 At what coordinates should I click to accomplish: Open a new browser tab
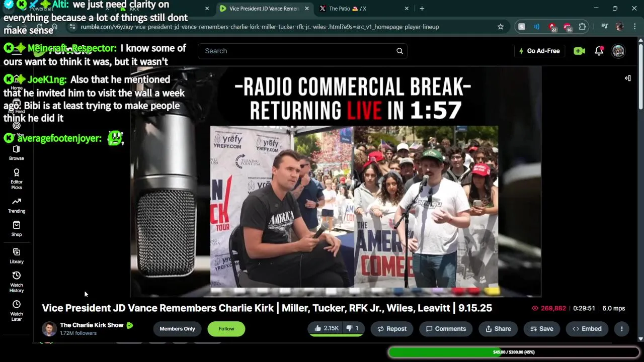(x=422, y=9)
